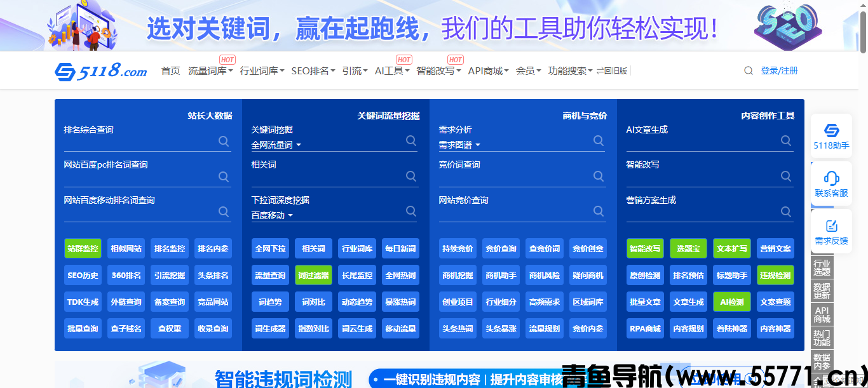The height and width of the screenshot is (388, 868).
Task: Click the 词过滤器 button
Action: pyautogui.click(x=313, y=275)
